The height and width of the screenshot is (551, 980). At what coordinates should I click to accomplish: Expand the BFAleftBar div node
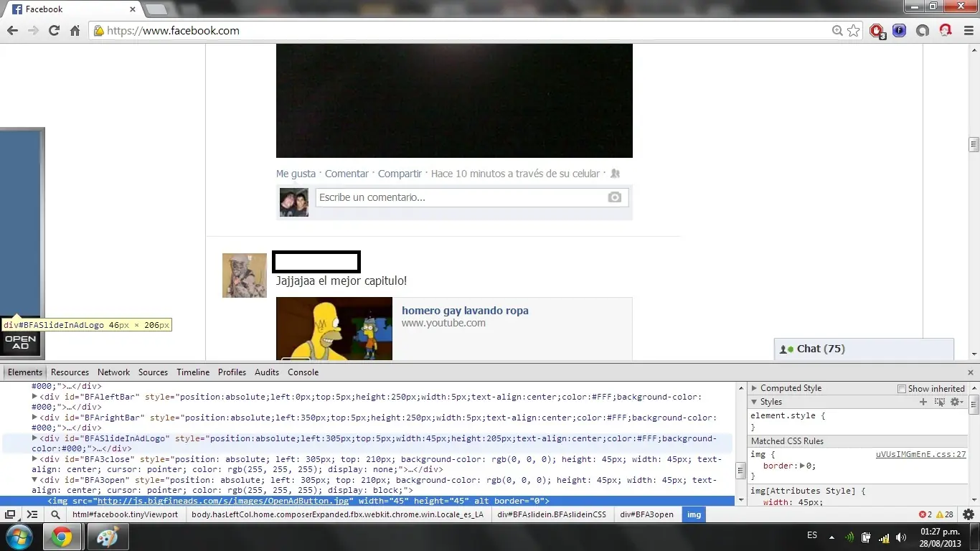34,397
